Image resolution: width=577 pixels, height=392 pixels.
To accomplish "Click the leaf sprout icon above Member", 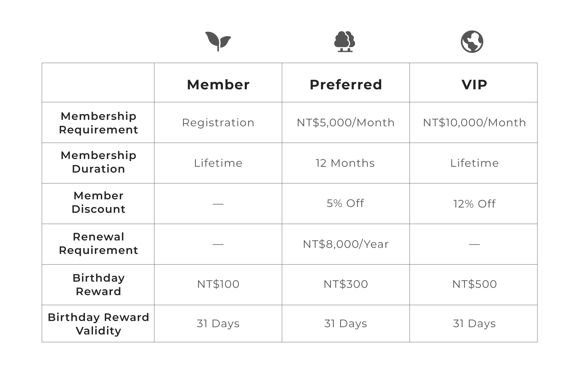I will point(218,41).
